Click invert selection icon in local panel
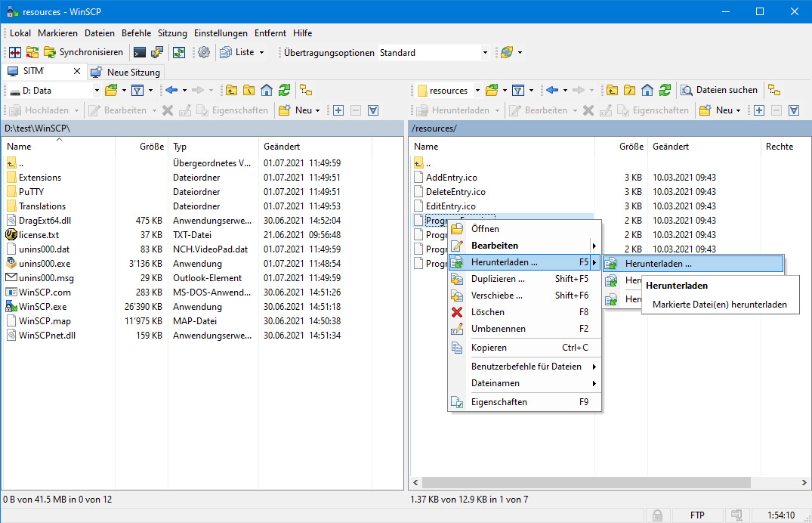 tap(373, 110)
